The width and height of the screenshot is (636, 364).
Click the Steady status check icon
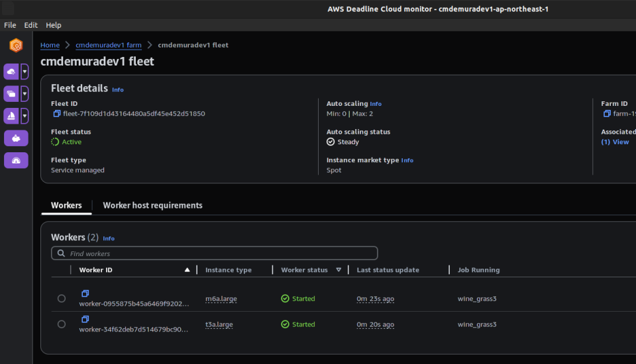pyautogui.click(x=331, y=142)
